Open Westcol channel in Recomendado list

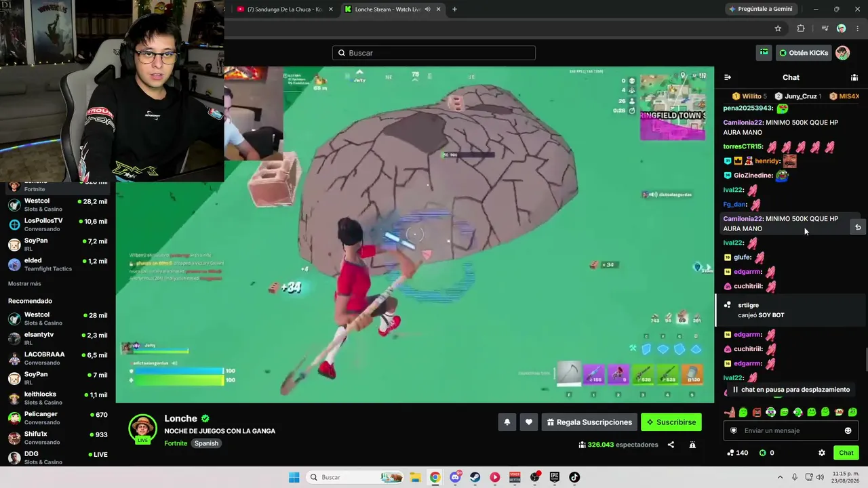click(58, 319)
